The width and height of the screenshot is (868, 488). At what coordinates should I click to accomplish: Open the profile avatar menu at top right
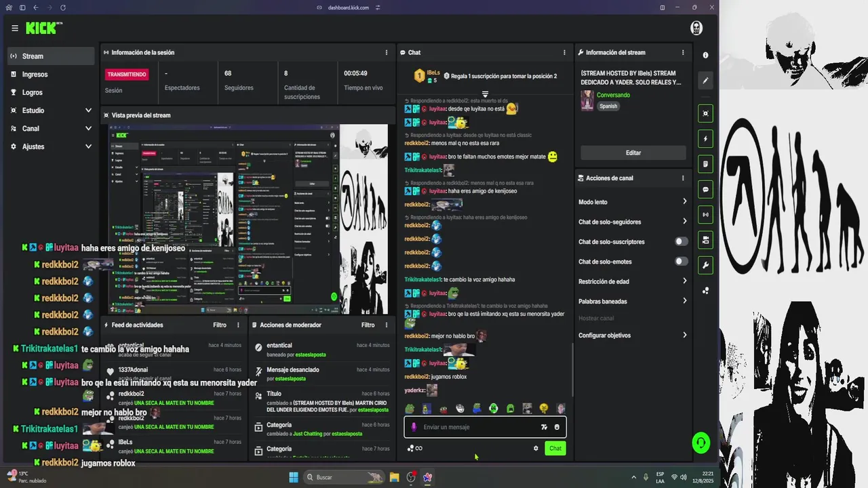[696, 28]
